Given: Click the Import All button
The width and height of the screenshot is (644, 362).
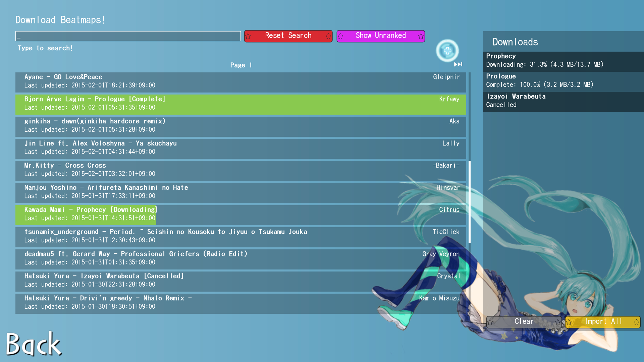Looking at the screenshot, I should click(603, 322).
